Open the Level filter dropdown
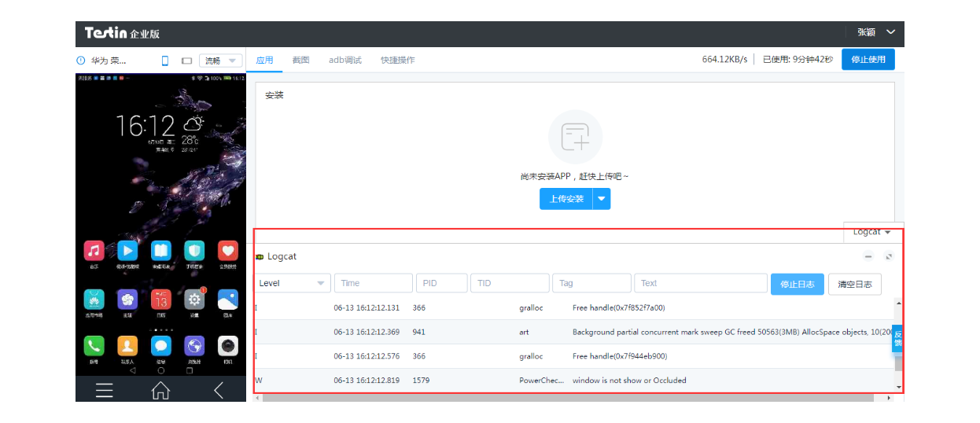 (293, 283)
